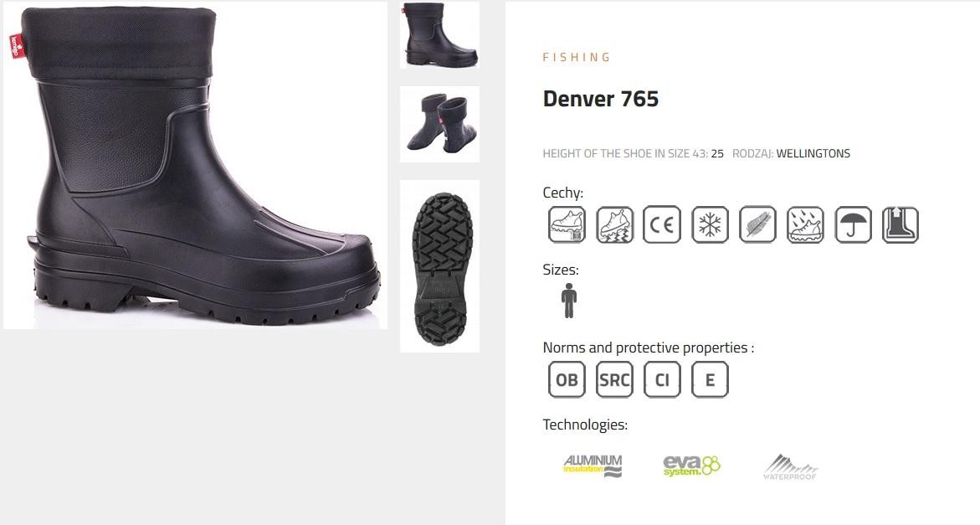Click the snowflake cold-protection icon
Image resolution: width=980 pixels, height=525 pixels.
(x=710, y=224)
